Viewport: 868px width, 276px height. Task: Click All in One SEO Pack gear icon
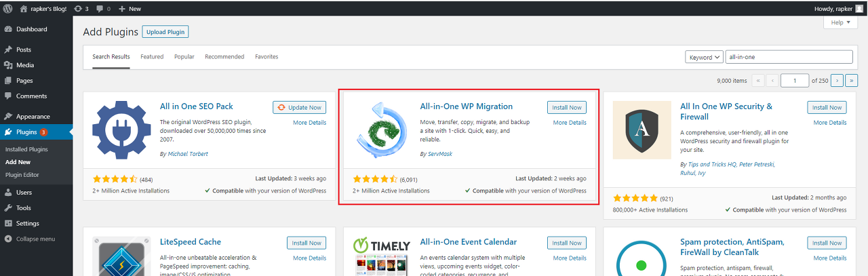point(121,130)
